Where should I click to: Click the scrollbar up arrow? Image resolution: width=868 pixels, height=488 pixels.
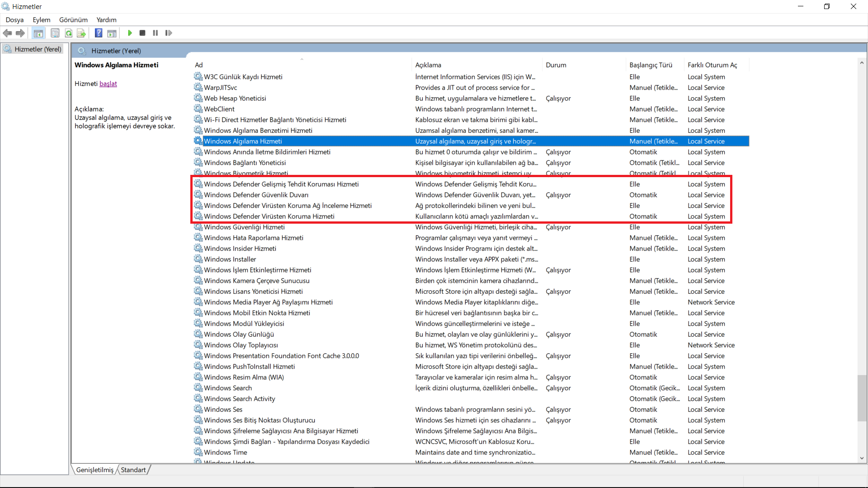point(862,62)
